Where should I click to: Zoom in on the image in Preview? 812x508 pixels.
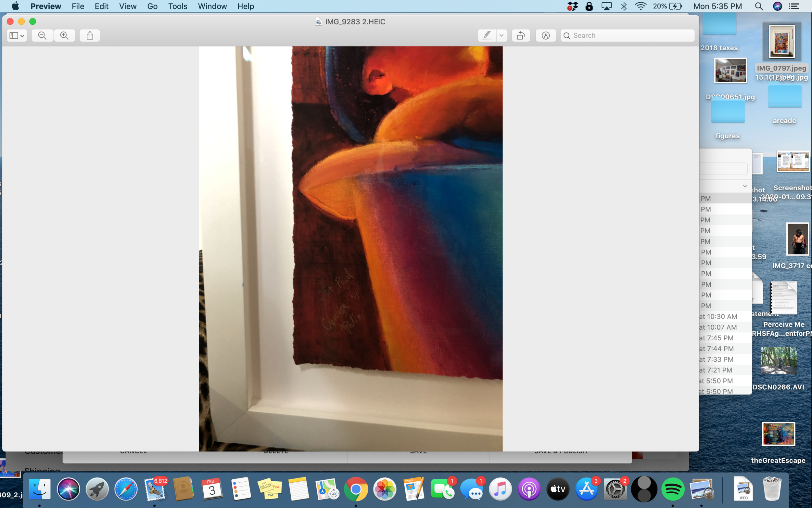point(64,36)
